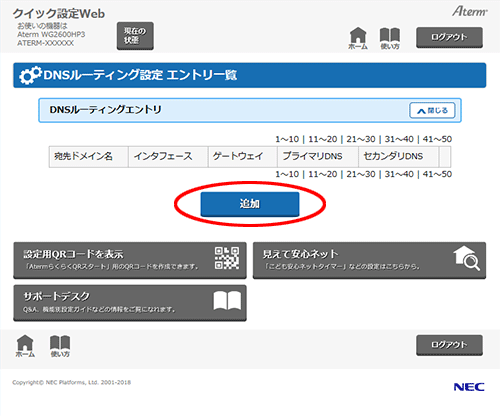Screen dimensions: 500x416
Task: Go to ホーム via top house icon
Action: tap(358, 38)
